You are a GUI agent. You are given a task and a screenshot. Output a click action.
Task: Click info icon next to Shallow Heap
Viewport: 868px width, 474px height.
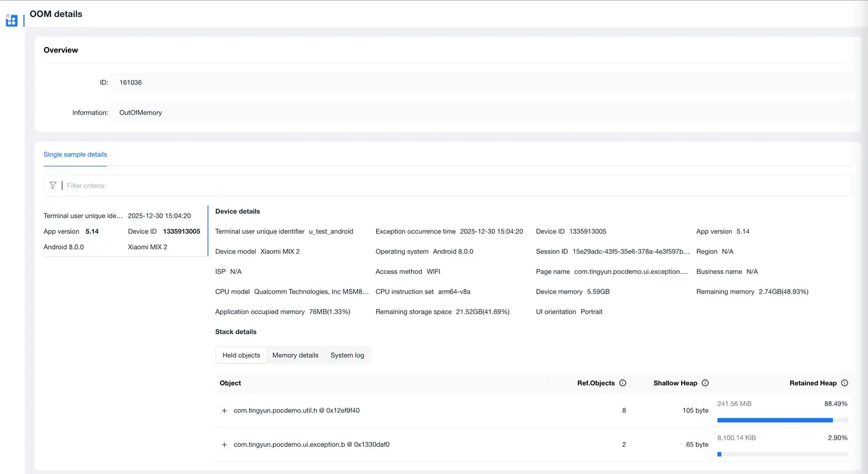point(705,383)
